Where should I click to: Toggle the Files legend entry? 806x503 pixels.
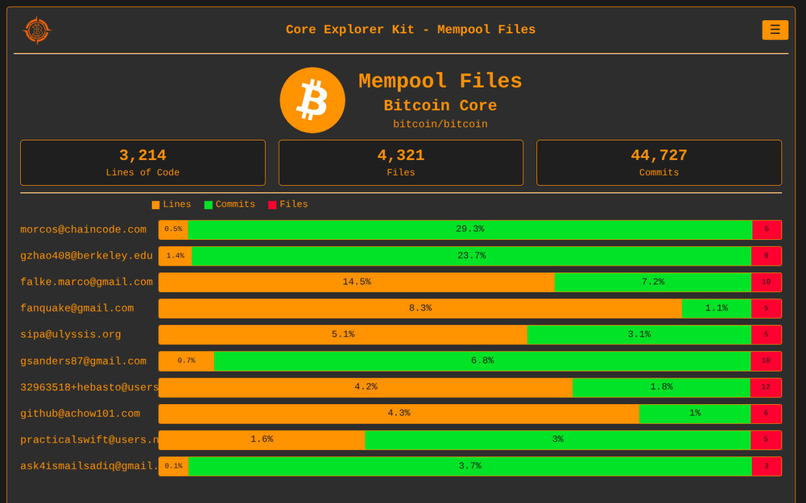pos(288,204)
